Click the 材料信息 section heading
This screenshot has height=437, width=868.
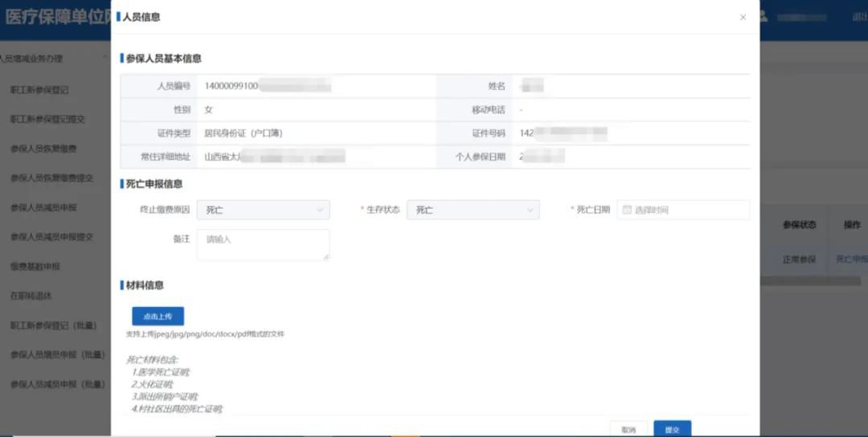pyautogui.click(x=145, y=285)
